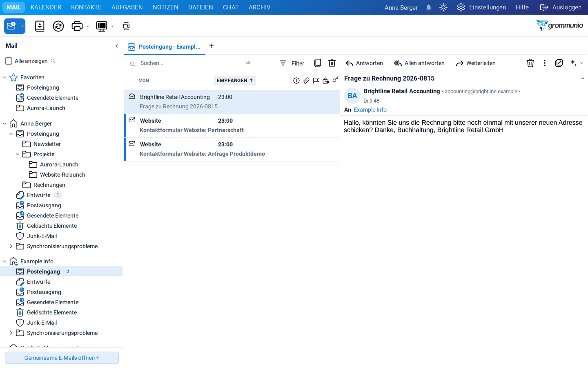Image resolution: width=588 pixels, height=368 pixels.
Task: Open the print options dropdown arrow
Action: pos(88,26)
